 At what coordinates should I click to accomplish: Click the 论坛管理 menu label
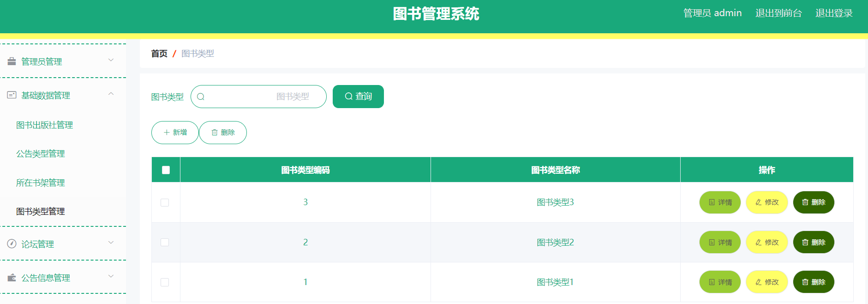pyautogui.click(x=38, y=244)
